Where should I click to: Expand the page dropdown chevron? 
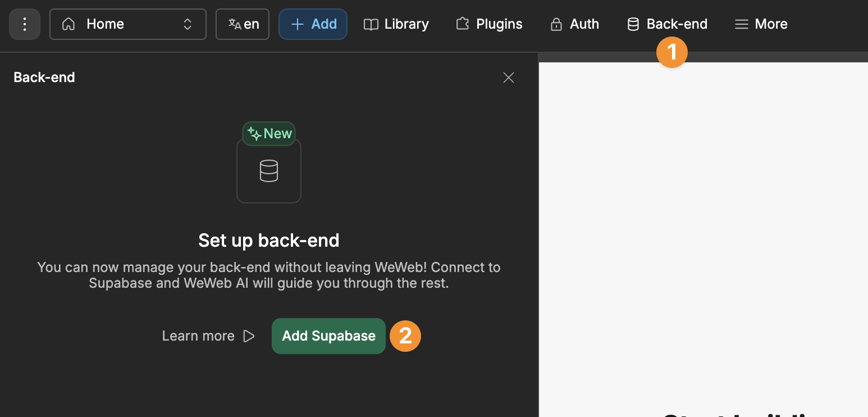point(187,24)
